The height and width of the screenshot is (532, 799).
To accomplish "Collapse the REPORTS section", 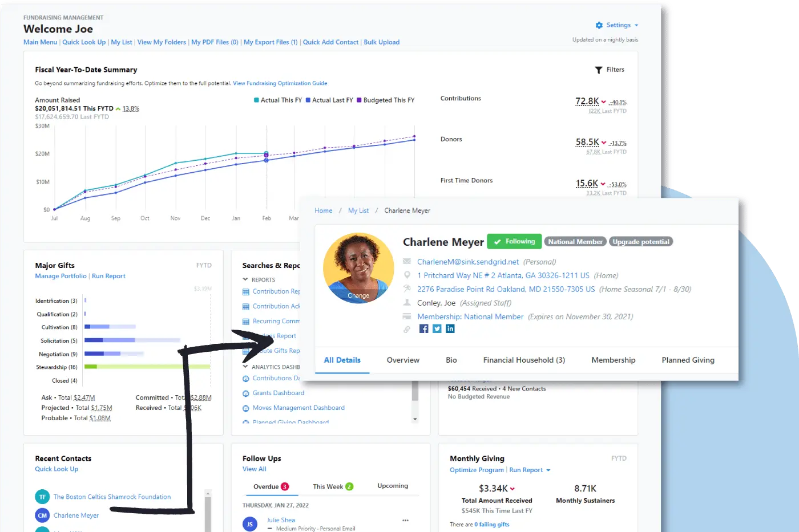I will coord(245,279).
